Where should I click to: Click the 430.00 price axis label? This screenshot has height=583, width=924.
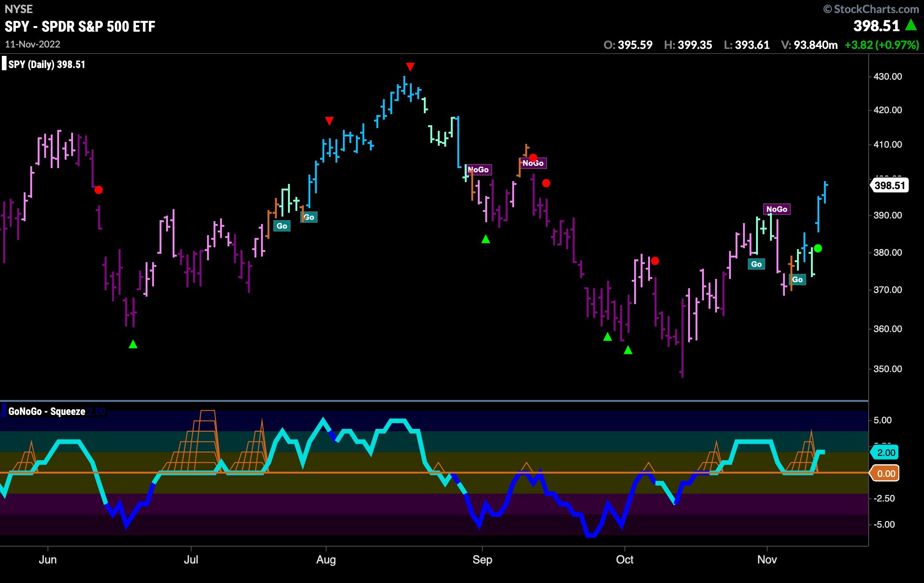888,76
